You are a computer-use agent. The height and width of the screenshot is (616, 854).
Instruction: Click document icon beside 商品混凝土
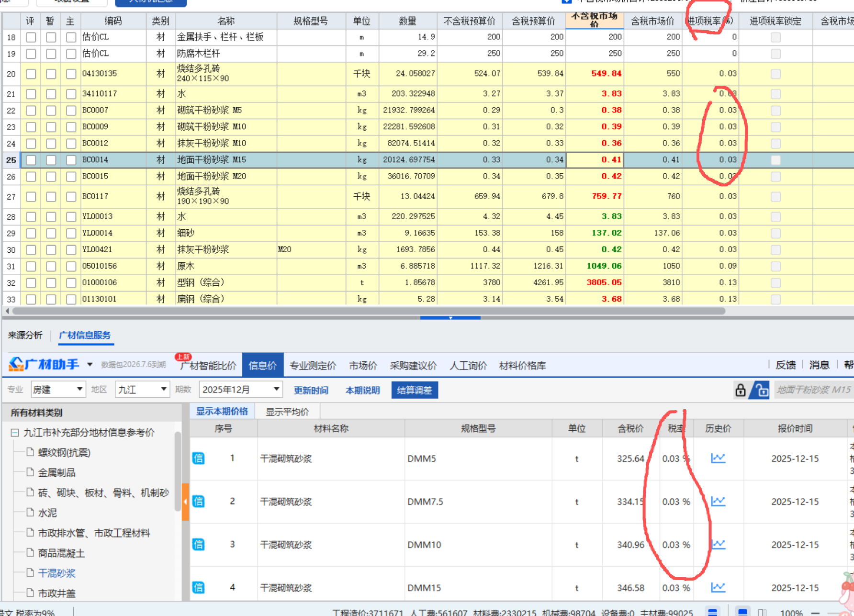coord(30,552)
